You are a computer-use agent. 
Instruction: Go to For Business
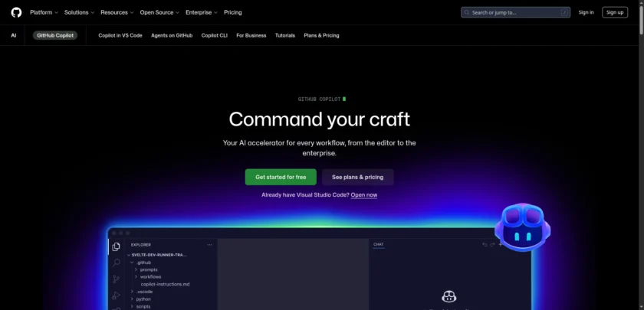point(251,35)
